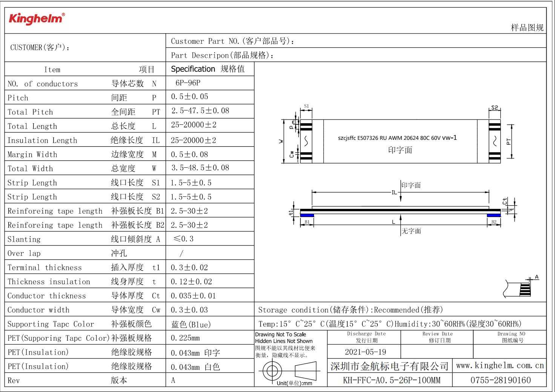Click the S2 dimension label on drawing

click(495, 108)
